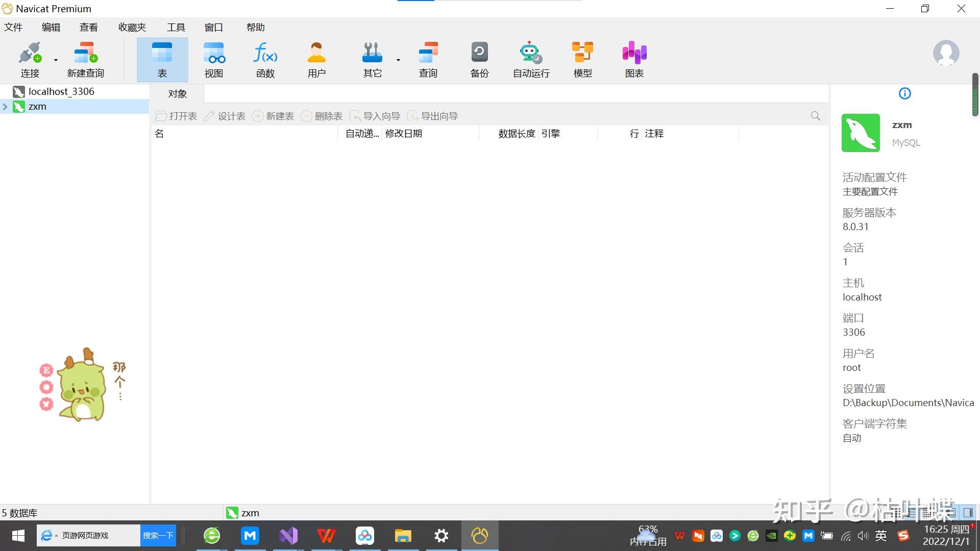Click the 备份 (Backup) toolbar icon
Viewport: 980px width, 551px height.
(x=479, y=60)
